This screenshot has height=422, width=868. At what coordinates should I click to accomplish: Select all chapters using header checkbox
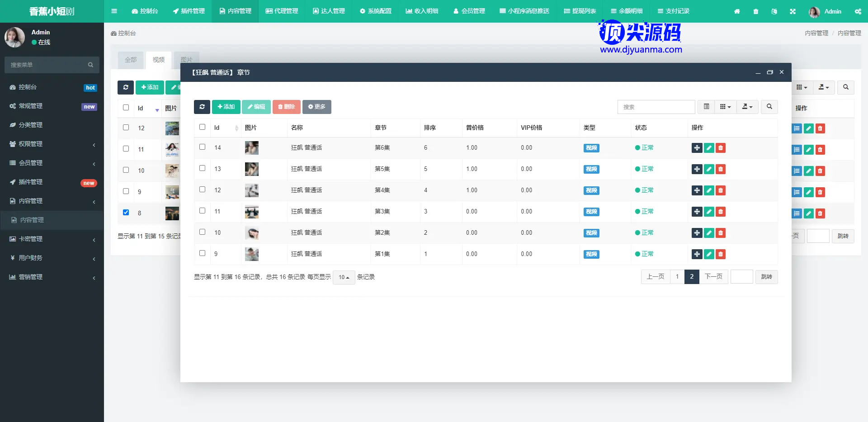pyautogui.click(x=202, y=127)
